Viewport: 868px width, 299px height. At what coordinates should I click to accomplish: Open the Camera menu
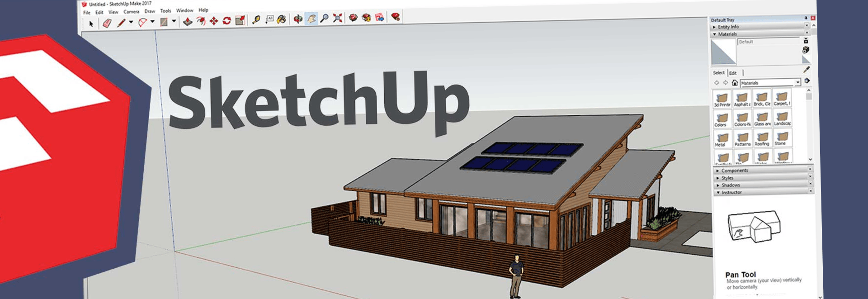point(131,12)
